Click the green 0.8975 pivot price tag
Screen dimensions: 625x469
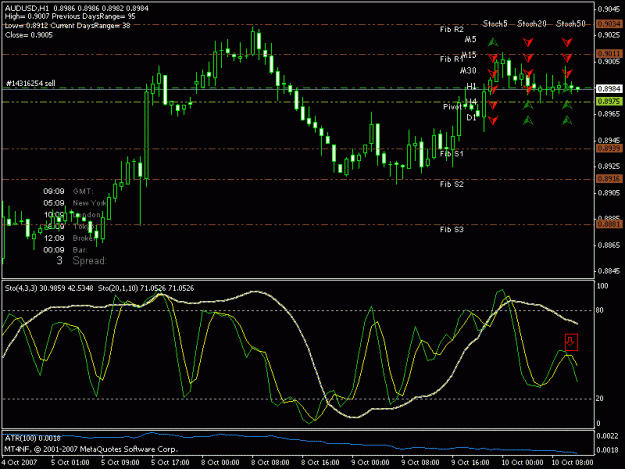pyautogui.click(x=609, y=101)
